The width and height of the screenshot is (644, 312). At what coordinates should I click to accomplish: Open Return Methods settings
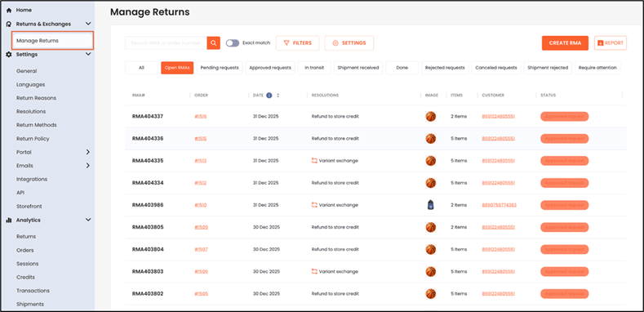coord(37,125)
